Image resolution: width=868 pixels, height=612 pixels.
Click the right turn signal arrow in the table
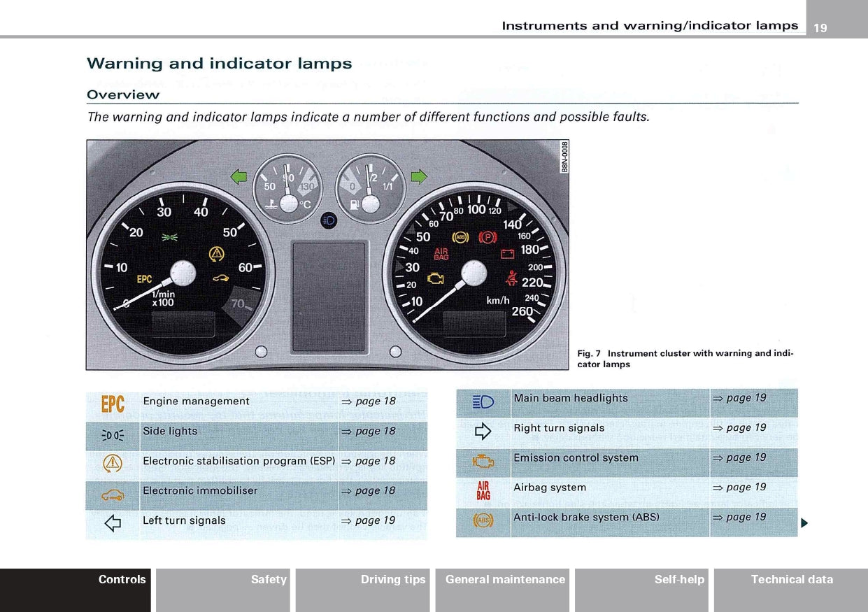coord(483,432)
